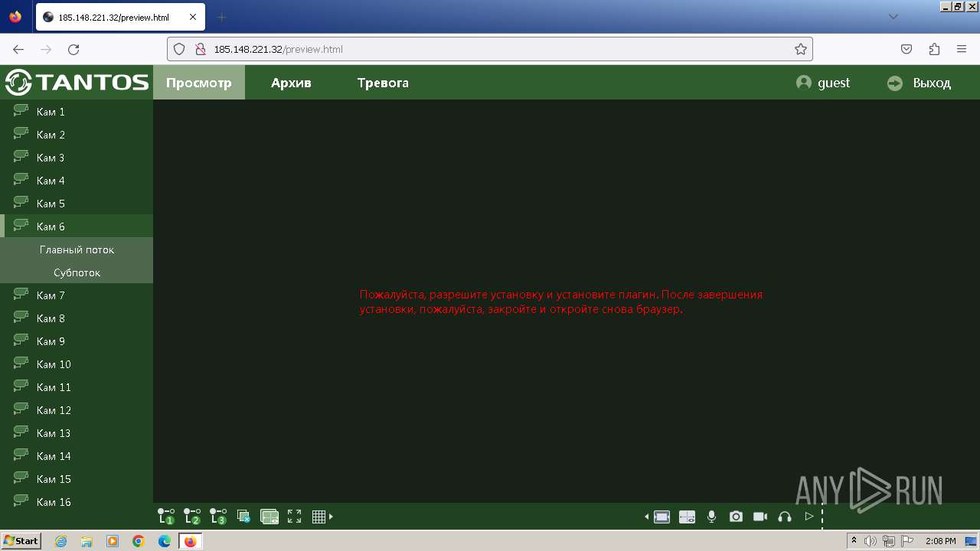The height and width of the screenshot is (551, 980).
Task: Click the preview layout settings icon
Action: 269,517
